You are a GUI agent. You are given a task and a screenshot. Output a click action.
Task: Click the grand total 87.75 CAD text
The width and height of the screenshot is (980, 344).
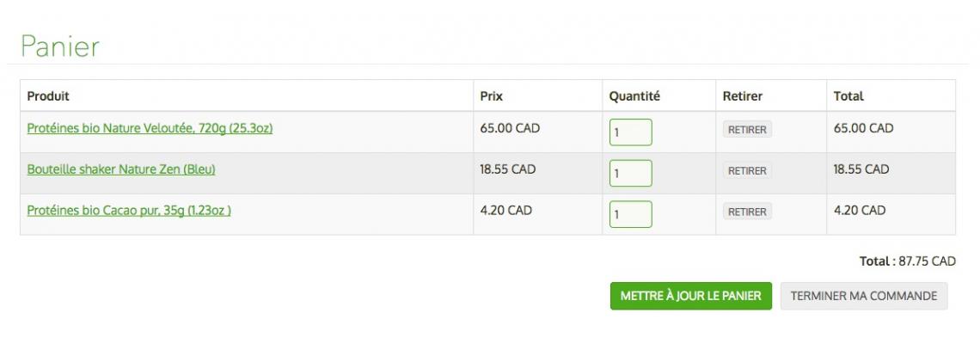pyautogui.click(x=908, y=261)
